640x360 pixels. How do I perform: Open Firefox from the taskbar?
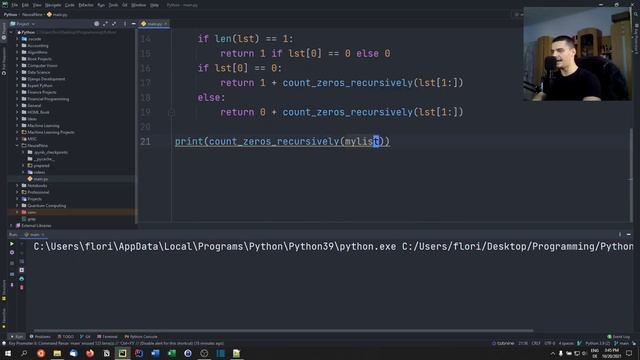pyautogui.click(x=90, y=353)
